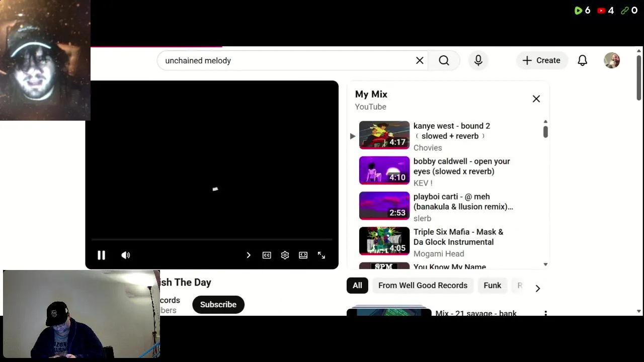Click the page scrollbar up arrow
The width and height of the screenshot is (644, 362).
pyautogui.click(x=639, y=51)
